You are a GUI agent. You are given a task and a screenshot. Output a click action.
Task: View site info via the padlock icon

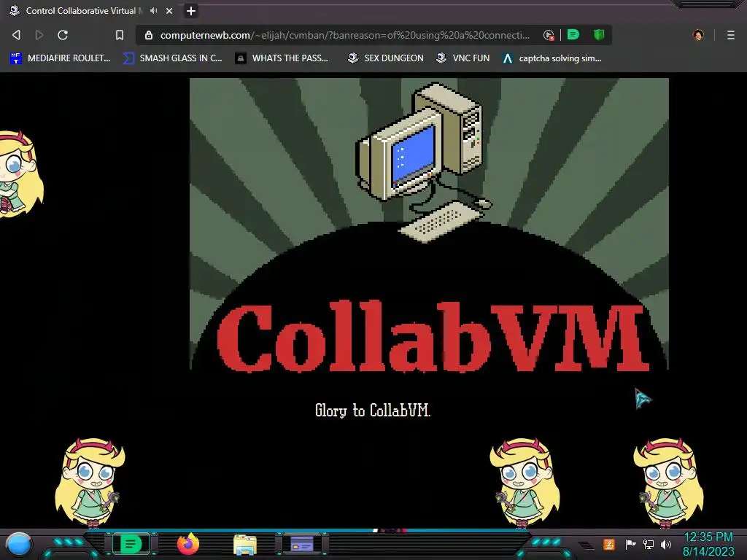tap(149, 35)
